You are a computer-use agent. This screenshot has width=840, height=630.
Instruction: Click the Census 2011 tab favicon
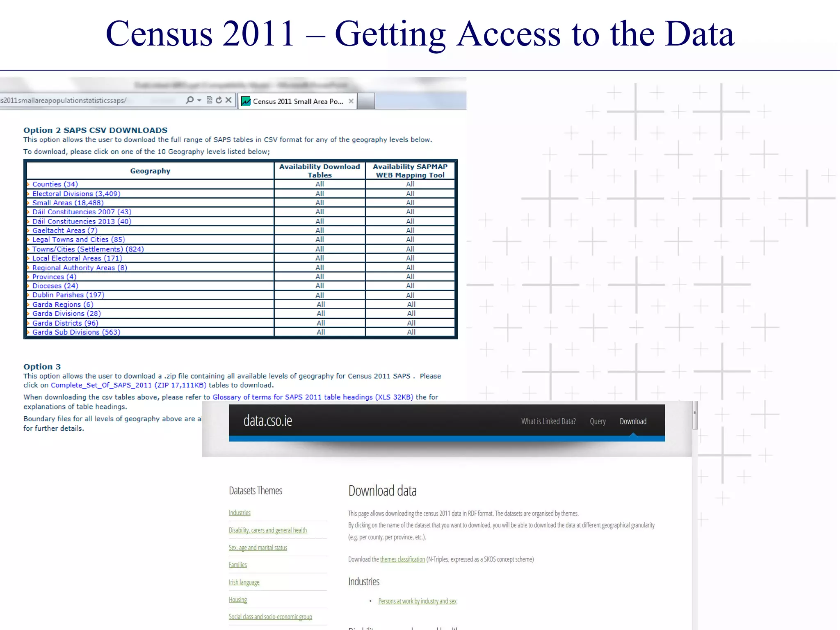click(x=246, y=101)
